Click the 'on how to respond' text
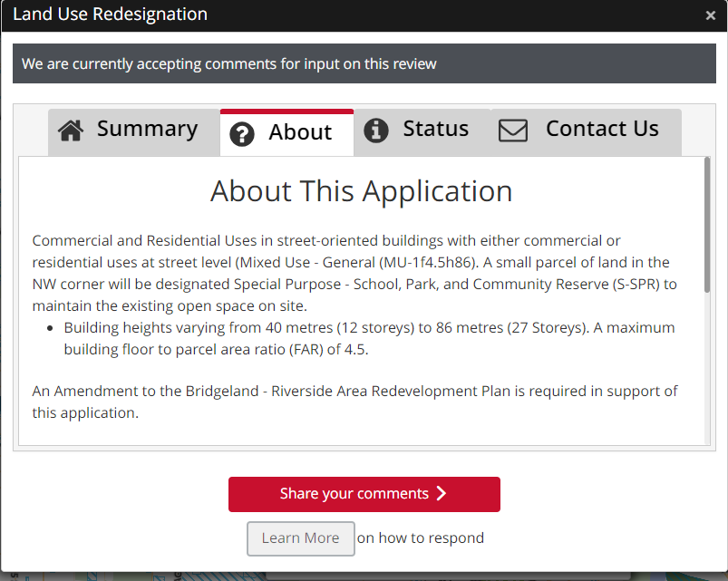This screenshot has width=728, height=581. pyautogui.click(x=421, y=538)
